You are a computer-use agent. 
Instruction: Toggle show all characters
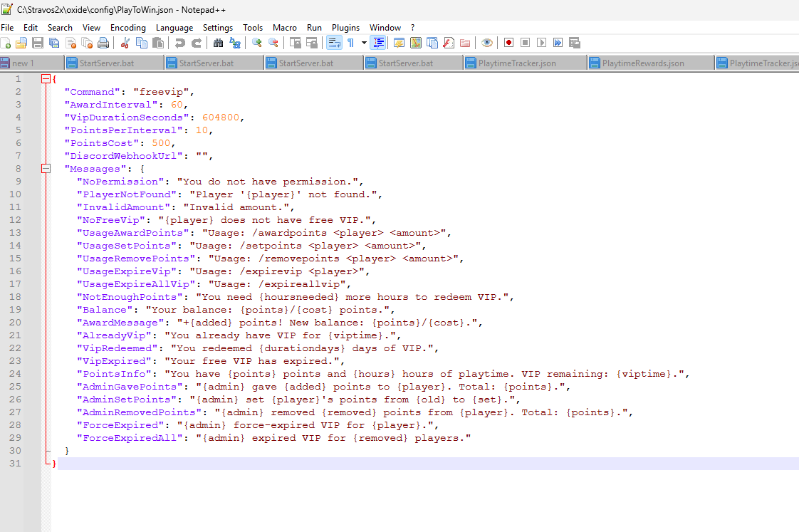click(x=350, y=42)
